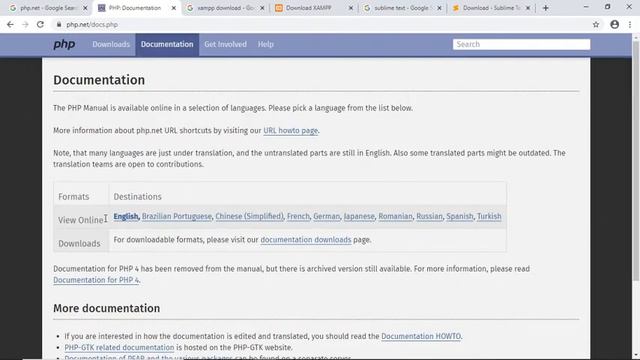
Task: Click the browser forward arrow
Action: [25, 24]
